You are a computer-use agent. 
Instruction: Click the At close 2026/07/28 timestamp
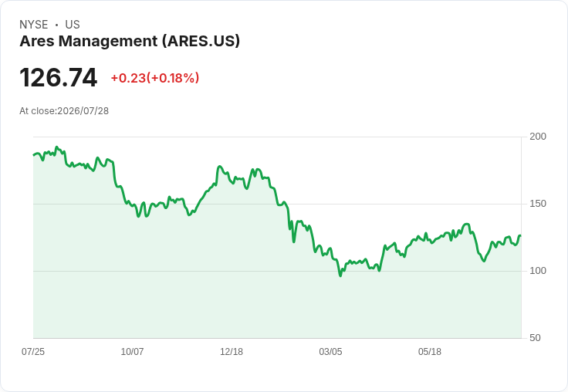(64, 111)
